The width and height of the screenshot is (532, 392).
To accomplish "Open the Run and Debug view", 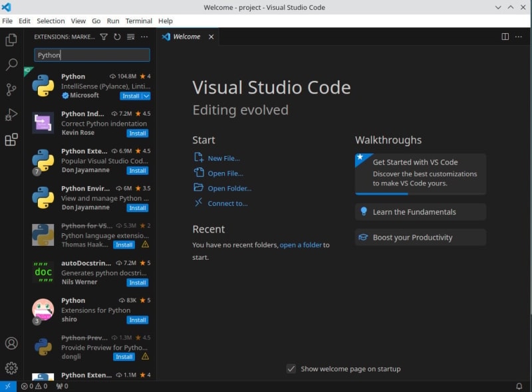I will (x=11, y=114).
